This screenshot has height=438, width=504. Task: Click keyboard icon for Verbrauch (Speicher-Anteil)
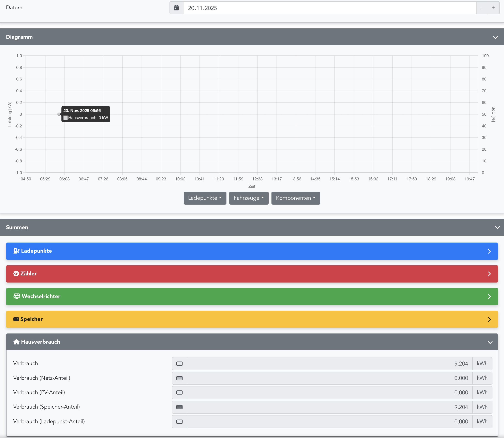tap(179, 407)
